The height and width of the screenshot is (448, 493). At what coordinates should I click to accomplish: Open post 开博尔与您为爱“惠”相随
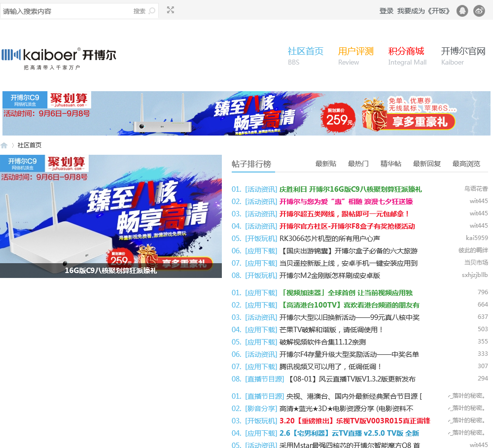point(346,202)
